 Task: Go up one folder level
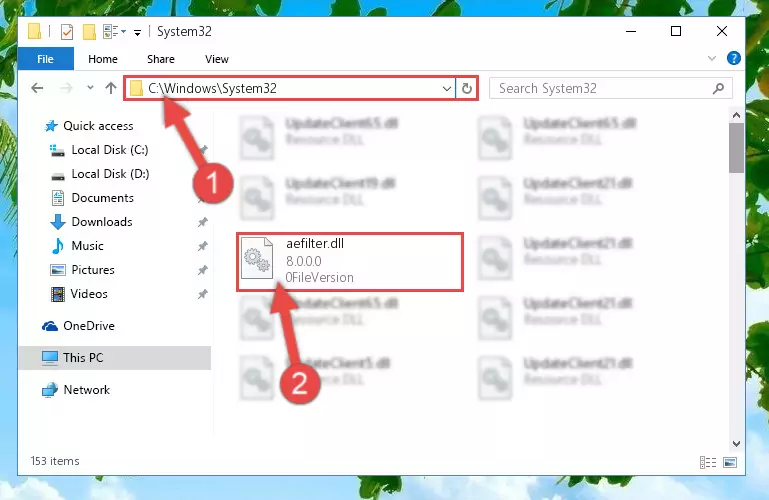pos(111,88)
